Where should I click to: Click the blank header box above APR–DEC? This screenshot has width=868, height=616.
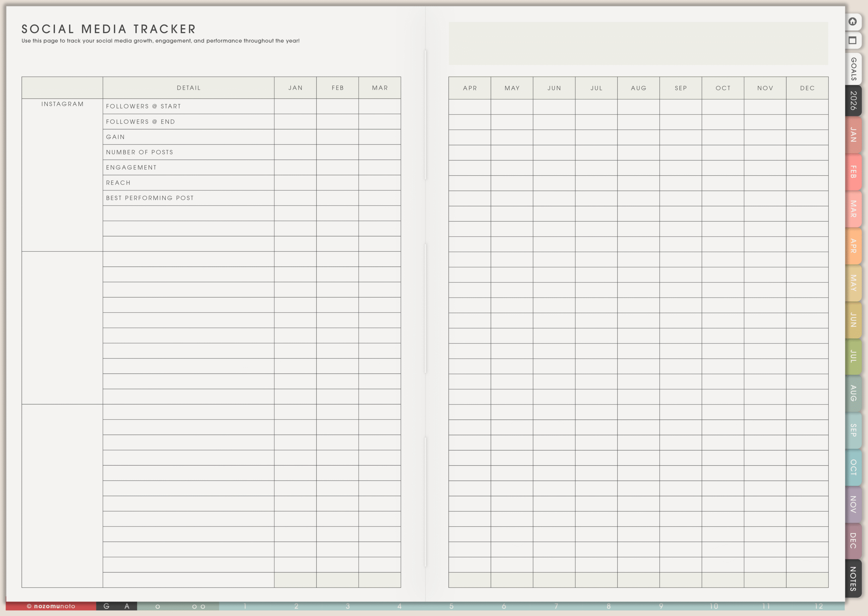coord(638,43)
